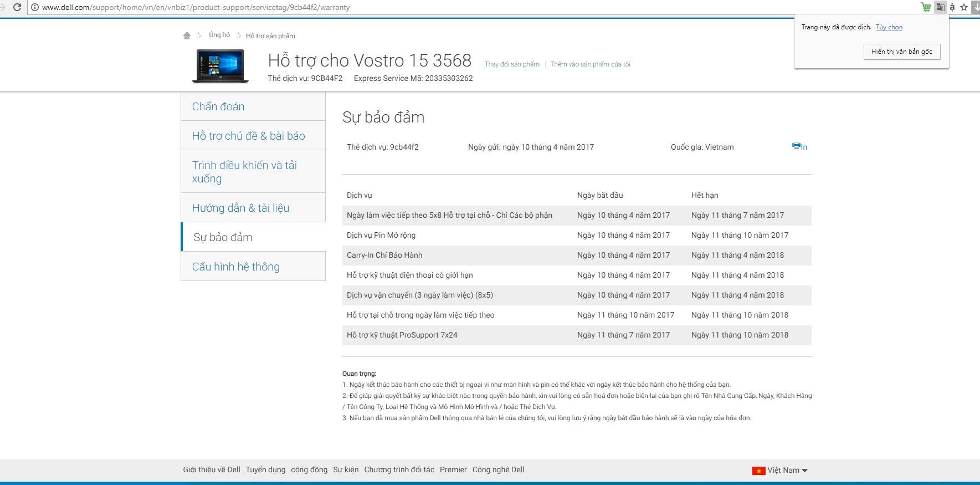
Task: Open the Việt Nam country dropdown
Action: coord(787,470)
